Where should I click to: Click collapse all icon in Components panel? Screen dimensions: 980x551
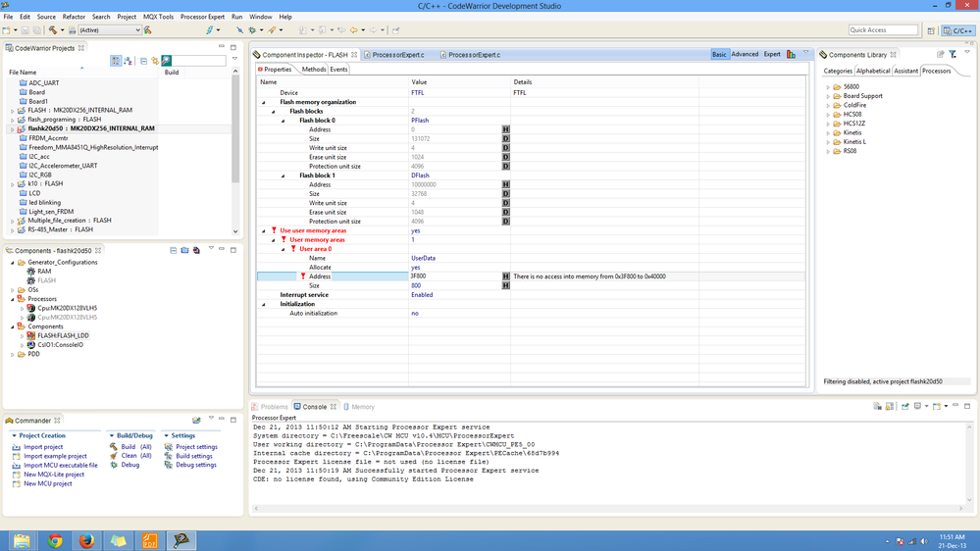click(x=173, y=250)
